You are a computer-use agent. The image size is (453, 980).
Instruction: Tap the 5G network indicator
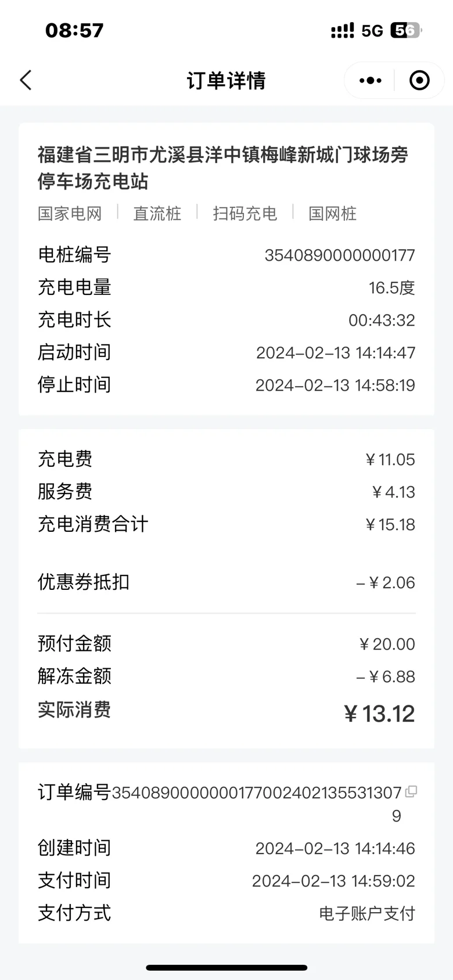(372, 31)
